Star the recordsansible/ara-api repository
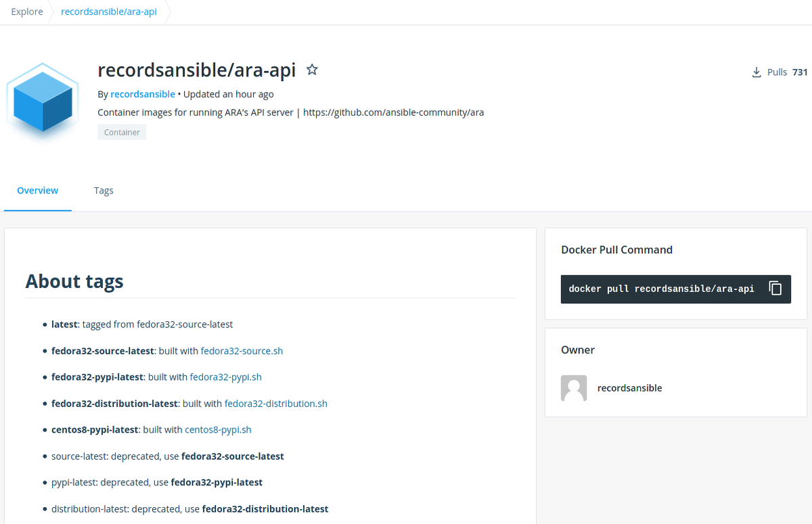The height and width of the screenshot is (524, 812). pos(312,69)
